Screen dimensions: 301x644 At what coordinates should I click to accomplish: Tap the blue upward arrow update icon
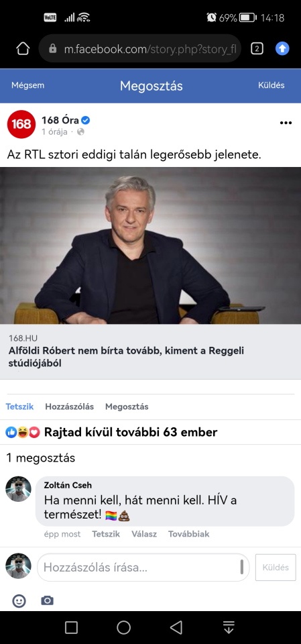coord(282,48)
